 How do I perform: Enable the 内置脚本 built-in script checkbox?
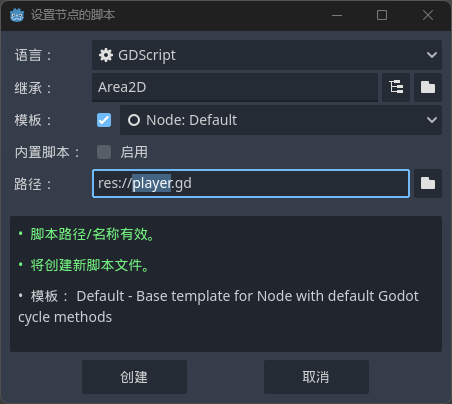coord(104,152)
